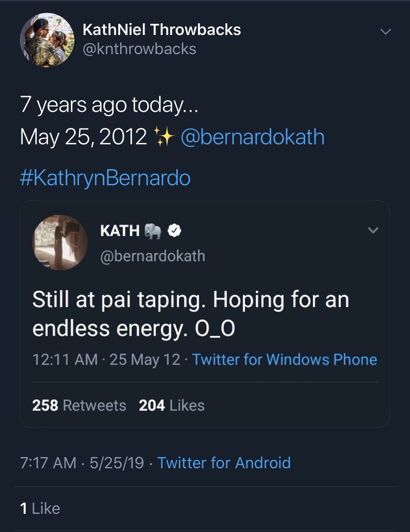This screenshot has width=410, height=532.
Task: View the 258 Retweets list
Action: [x=79, y=405]
